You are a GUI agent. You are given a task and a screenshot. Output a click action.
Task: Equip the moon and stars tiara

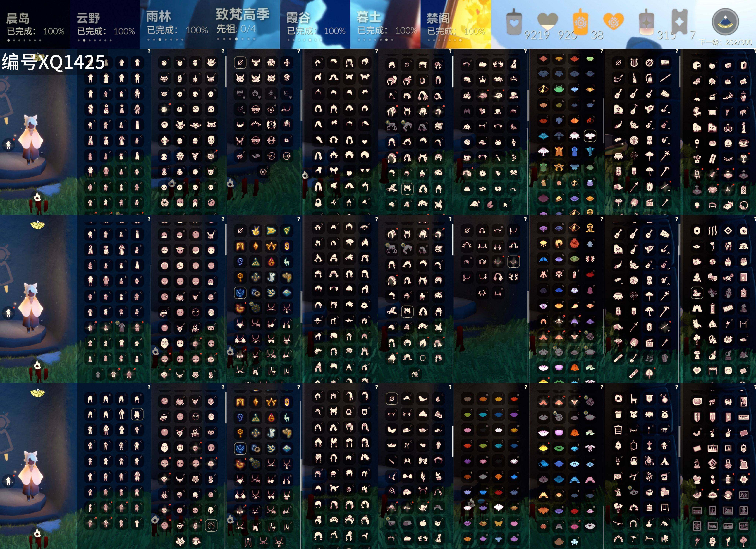pos(467,245)
